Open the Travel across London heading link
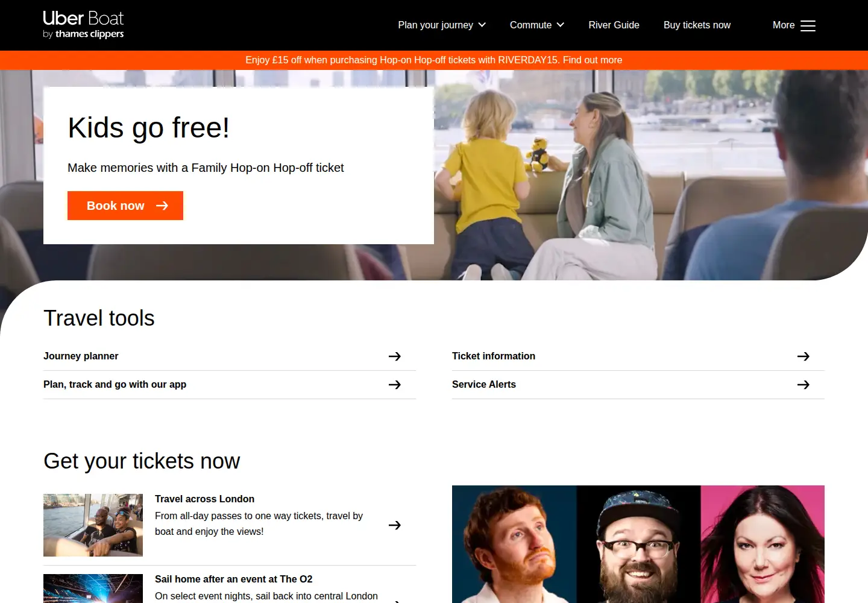The height and width of the screenshot is (603, 868). (204, 499)
